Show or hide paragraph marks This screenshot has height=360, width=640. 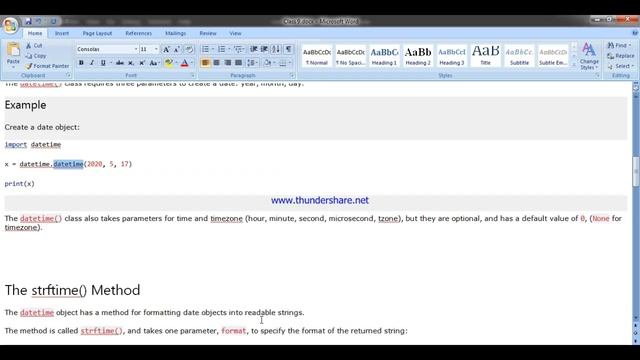point(288,49)
